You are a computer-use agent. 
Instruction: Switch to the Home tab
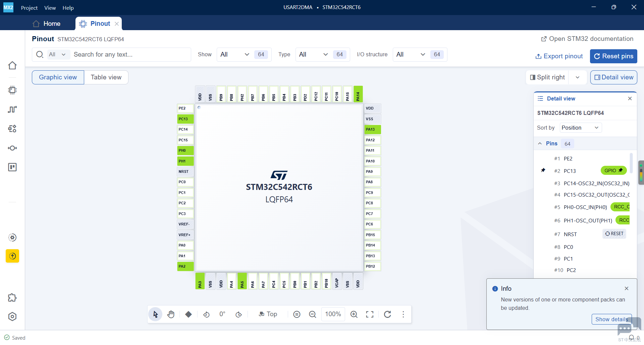(x=47, y=23)
